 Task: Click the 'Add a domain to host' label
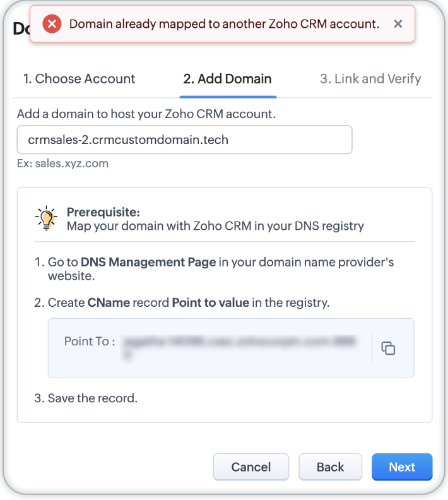coord(146,114)
